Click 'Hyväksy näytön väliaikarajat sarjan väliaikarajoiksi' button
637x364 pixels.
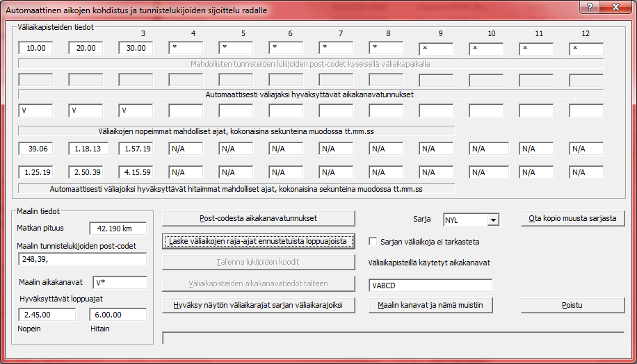coord(259,305)
